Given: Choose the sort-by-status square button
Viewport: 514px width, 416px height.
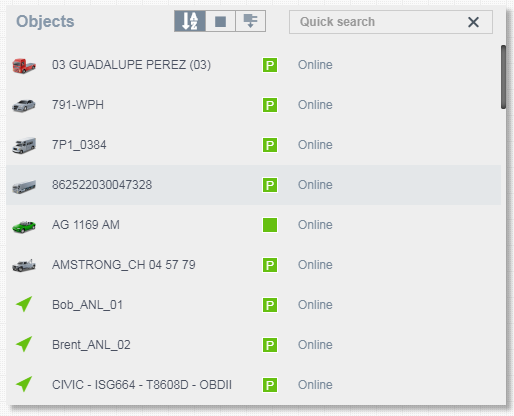Looking at the screenshot, I should tap(220, 21).
